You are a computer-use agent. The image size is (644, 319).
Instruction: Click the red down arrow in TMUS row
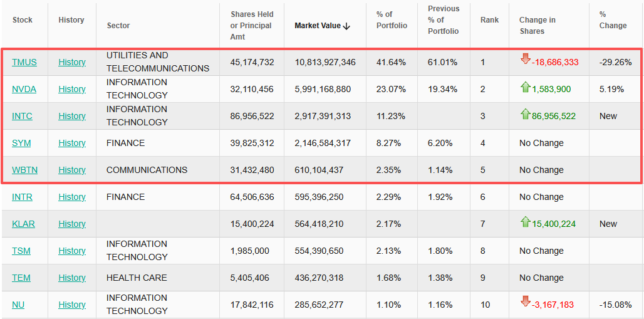tap(525, 60)
